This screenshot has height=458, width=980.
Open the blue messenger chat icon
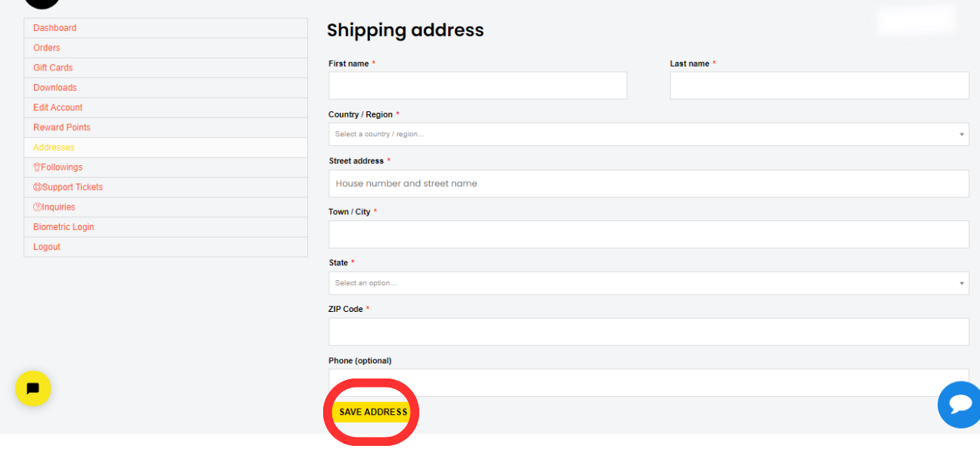[x=960, y=404]
